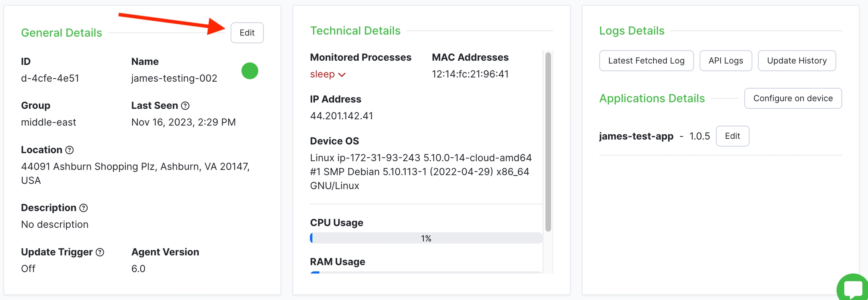Click the MAC address value
The width and height of the screenshot is (868, 300).
(470, 74)
